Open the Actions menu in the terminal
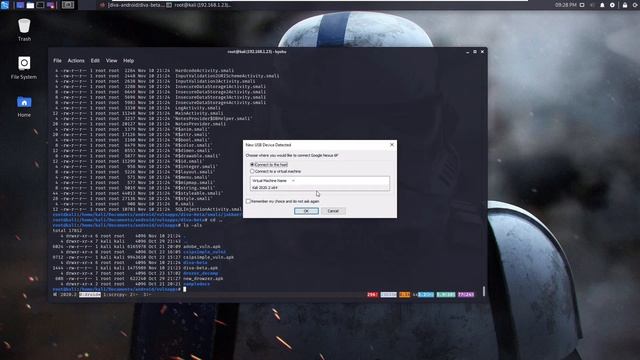640x360 pixels. tap(76, 60)
